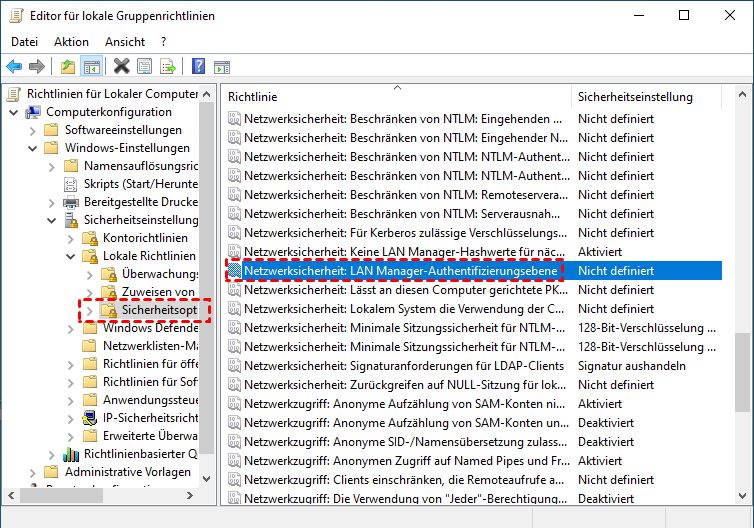Toggle the Show/Hide Console Tree icon

pos(91,67)
